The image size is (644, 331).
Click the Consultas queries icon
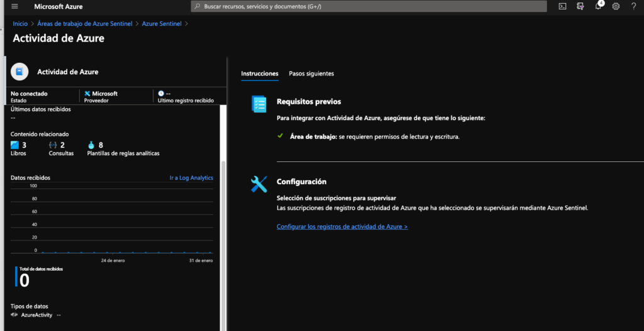(53, 145)
